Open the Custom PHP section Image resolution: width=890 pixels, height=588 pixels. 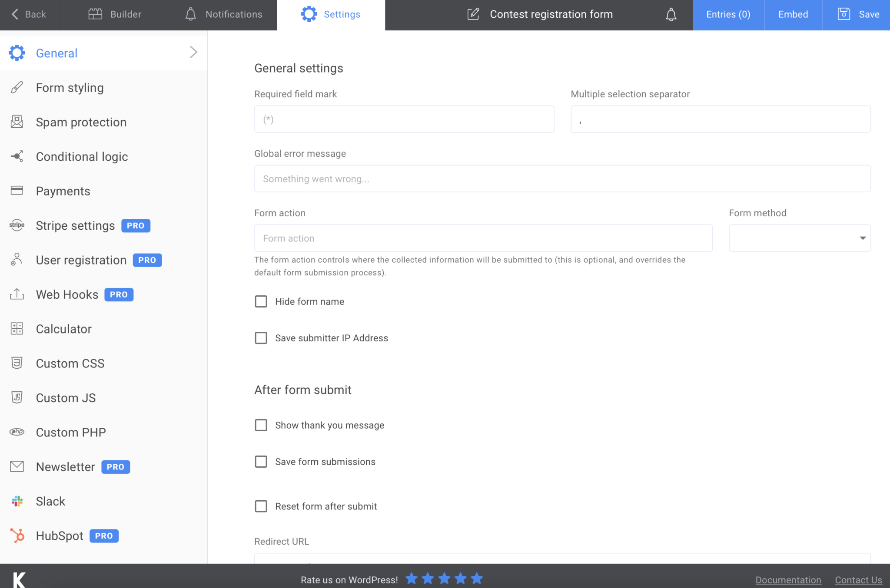pyautogui.click(x=71, y=432)
